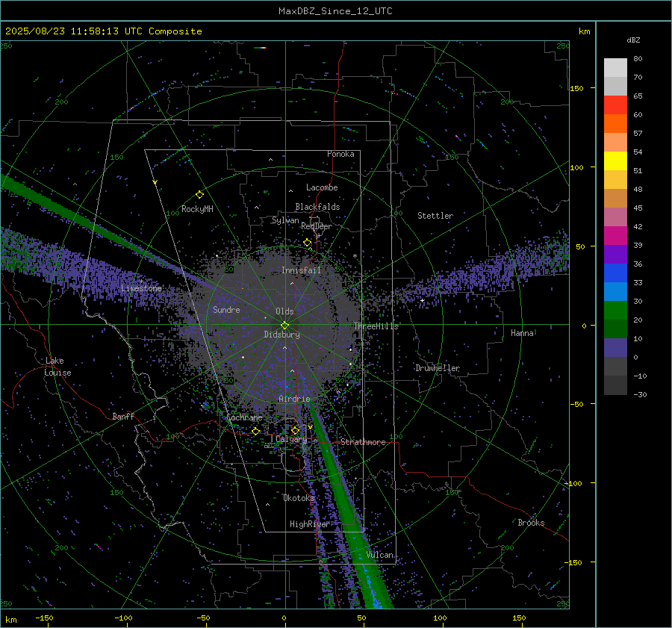Select the radar site diamond between Olds and Didsbury
672x628 pixels.
[284, 326]
